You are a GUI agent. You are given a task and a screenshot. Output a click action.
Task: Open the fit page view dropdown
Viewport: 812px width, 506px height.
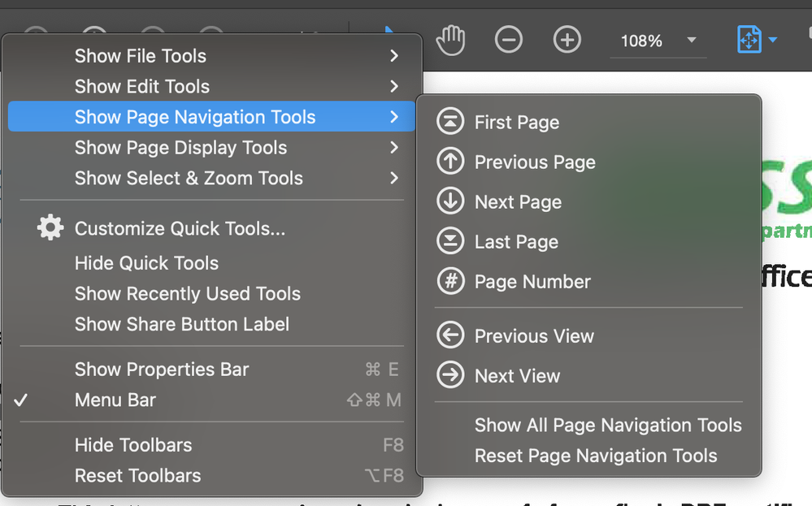[772, 41]
